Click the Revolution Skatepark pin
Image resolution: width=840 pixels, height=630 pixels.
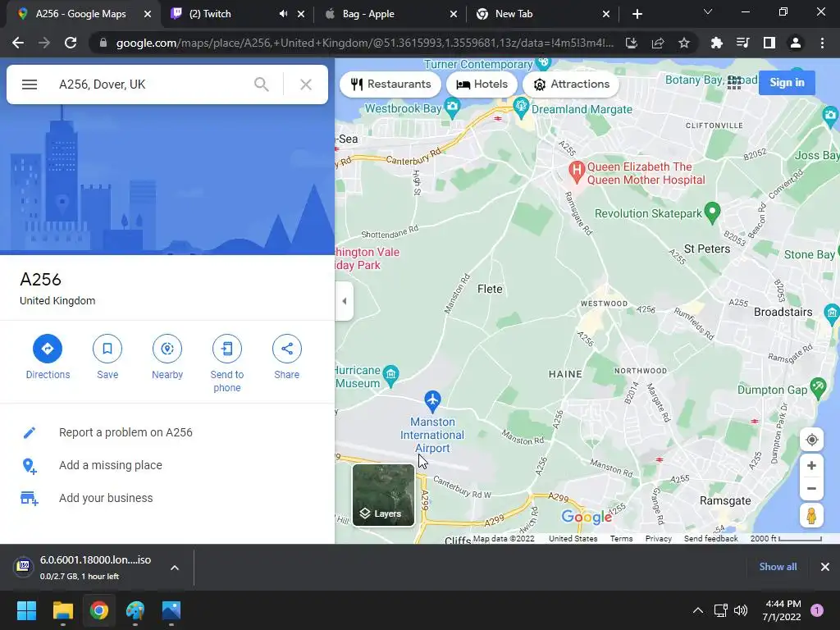pyautogui.click(x=712, y=212)
